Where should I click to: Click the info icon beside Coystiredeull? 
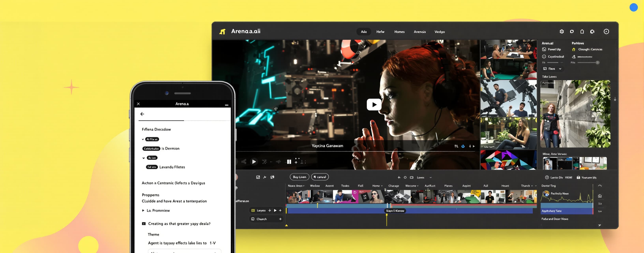544,57
